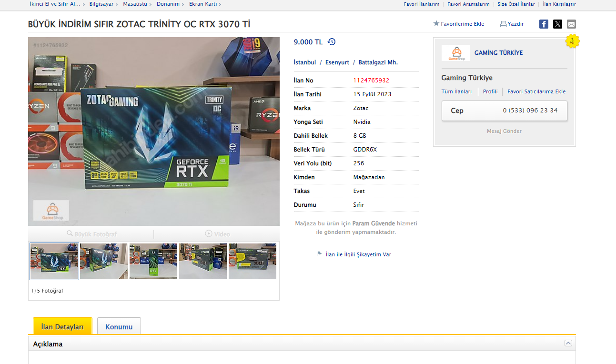This screenshot has width=616, height=364.
Task: Click the İstanbul location link
Action: click(x=305, y=62)
